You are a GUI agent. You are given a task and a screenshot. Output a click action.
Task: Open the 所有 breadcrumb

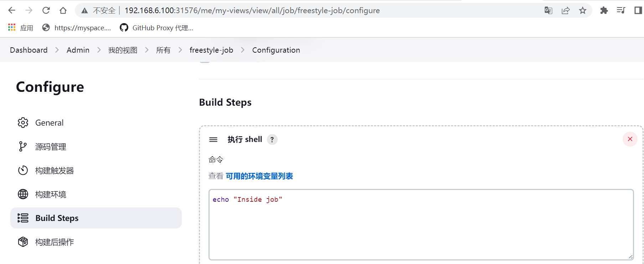(163, 50)
